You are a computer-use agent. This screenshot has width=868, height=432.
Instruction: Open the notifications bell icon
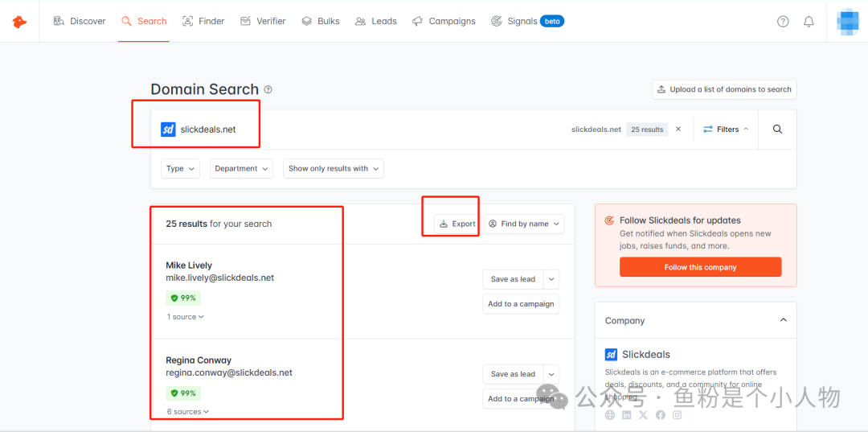[809, 22]
